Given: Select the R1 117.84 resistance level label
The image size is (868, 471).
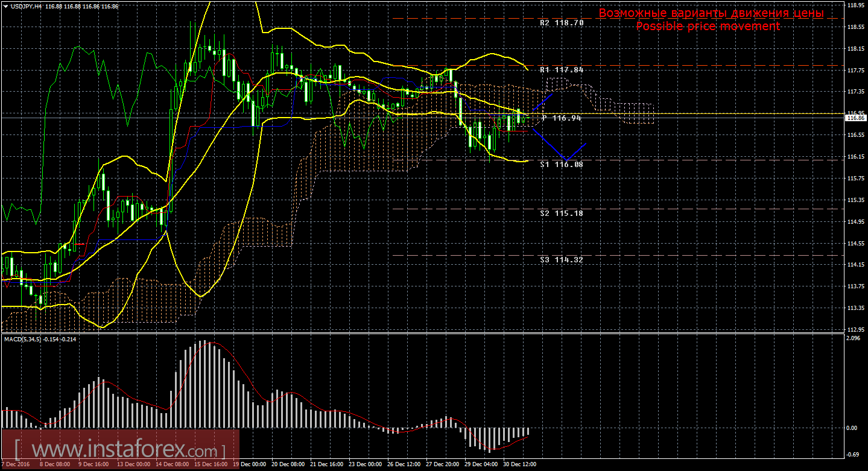Looking at the screenshot, I should (562, 70).
